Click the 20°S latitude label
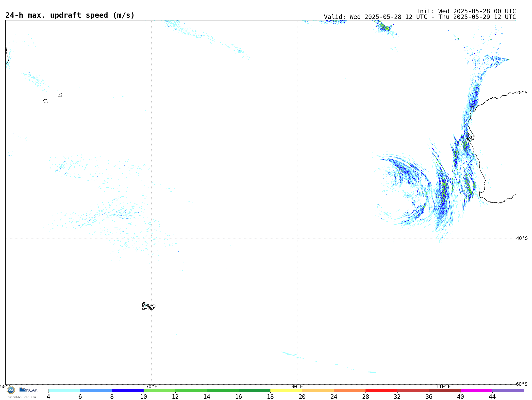Viewport: 532px width, 400px height. point(522,93)
